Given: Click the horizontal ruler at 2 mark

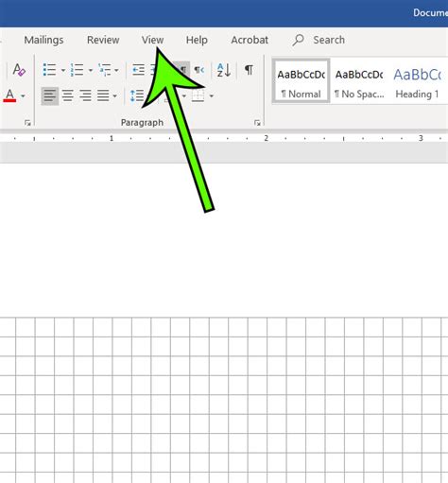Looking at the screenshot, I should [266, 138].
